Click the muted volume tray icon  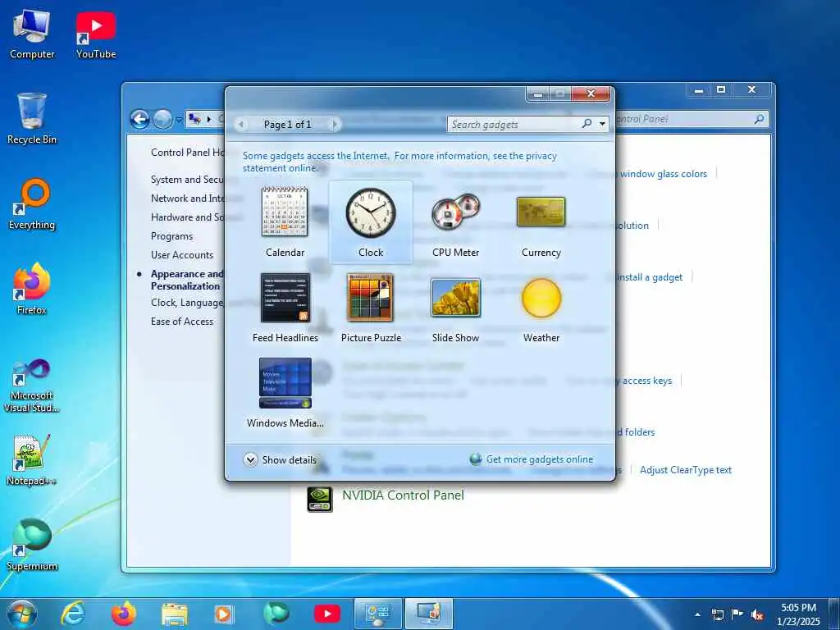[x=757, y=615]
